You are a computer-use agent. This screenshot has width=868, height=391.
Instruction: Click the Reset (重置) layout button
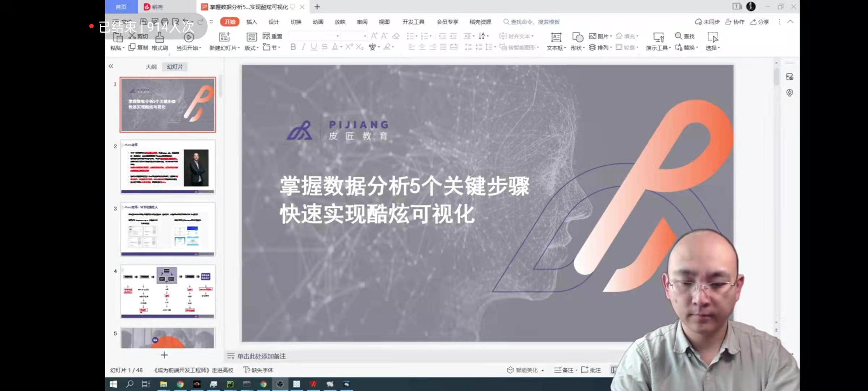(x=272, y=36)
